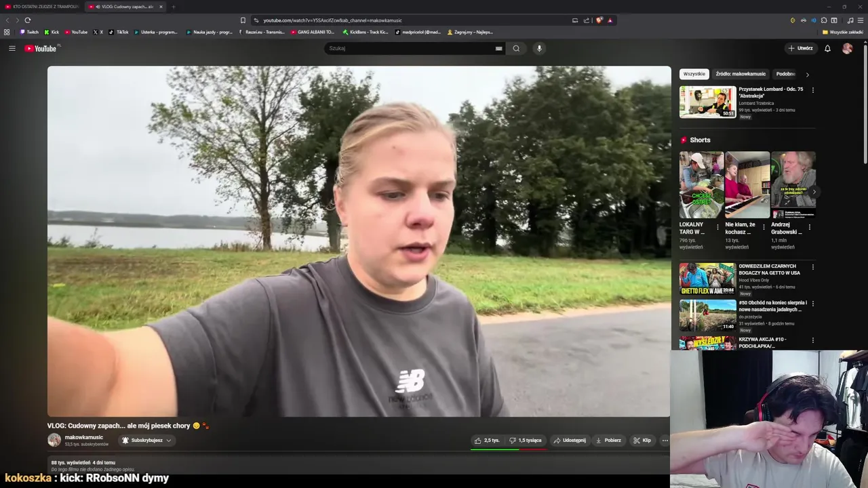Open Andrzej Grabowski short thumbnail
Image resolution: width=868 pixels, height=488 pixels.
[793, 184]
